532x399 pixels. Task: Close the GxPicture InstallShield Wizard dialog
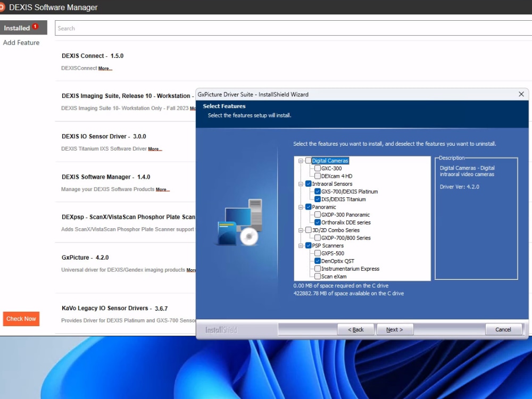click(x=521, y=94)
